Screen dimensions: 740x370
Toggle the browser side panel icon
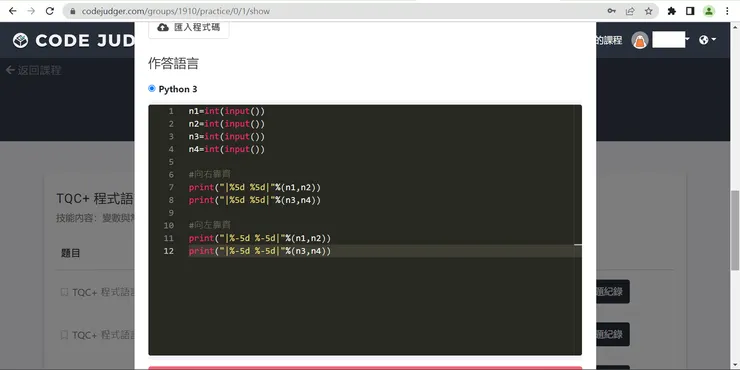click(x=690, y=11)
